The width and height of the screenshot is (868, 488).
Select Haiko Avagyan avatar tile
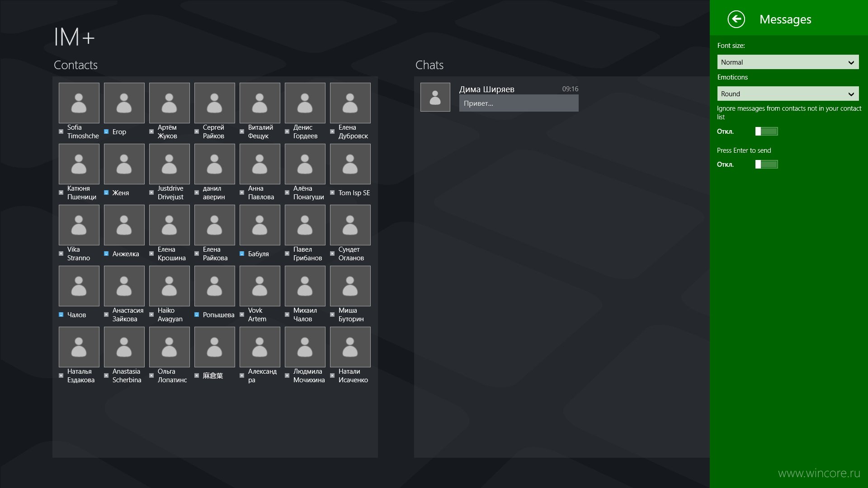pyautogui.click(x=170, y=286)
